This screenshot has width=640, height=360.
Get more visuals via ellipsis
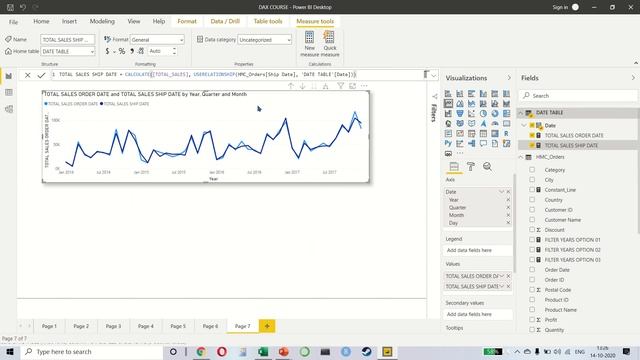[460, 153]
